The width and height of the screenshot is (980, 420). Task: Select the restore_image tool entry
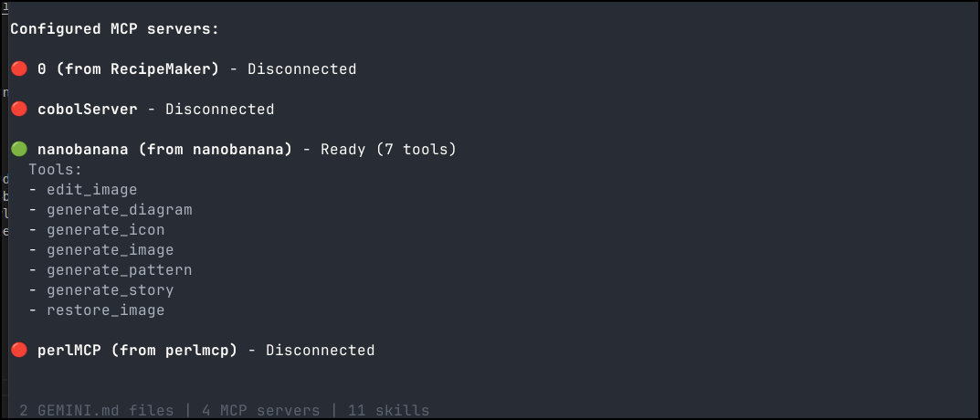[x=105, y=310]
